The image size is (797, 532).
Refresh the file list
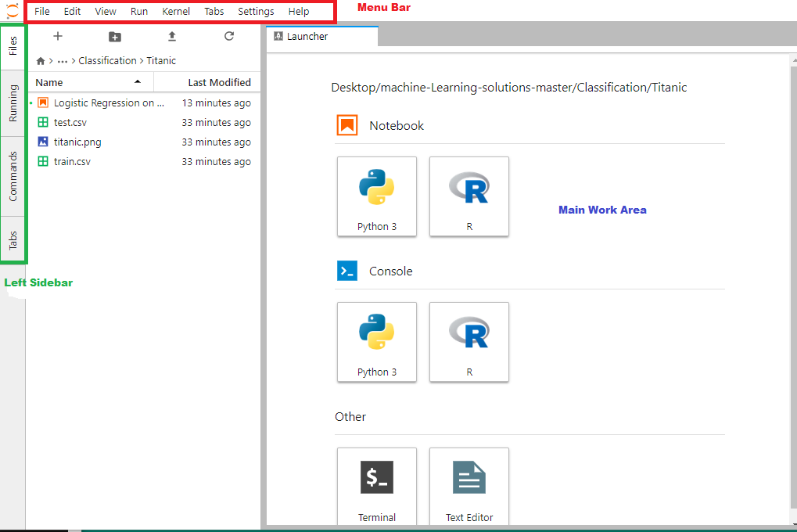228,36
